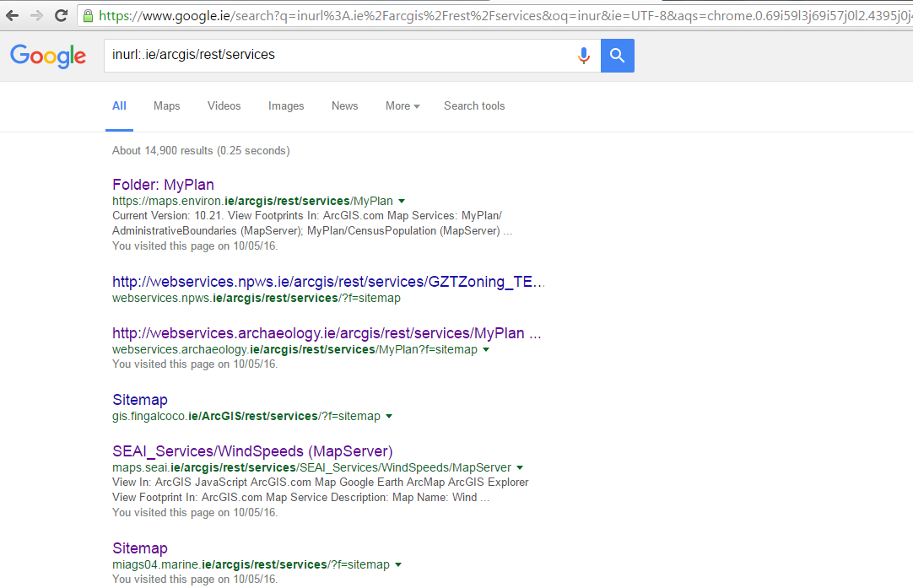Click the browser back arrow
This screenshot has height=588, width=913.
(12, 16)
